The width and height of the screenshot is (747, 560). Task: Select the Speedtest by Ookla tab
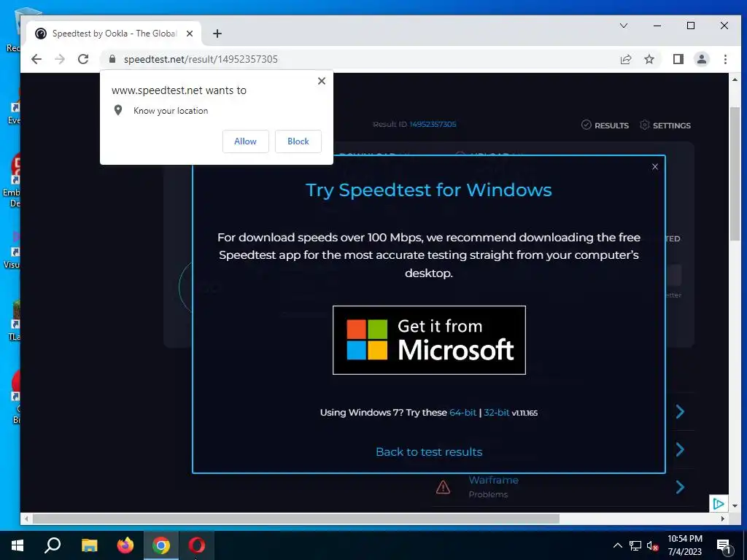click(113, 34)
